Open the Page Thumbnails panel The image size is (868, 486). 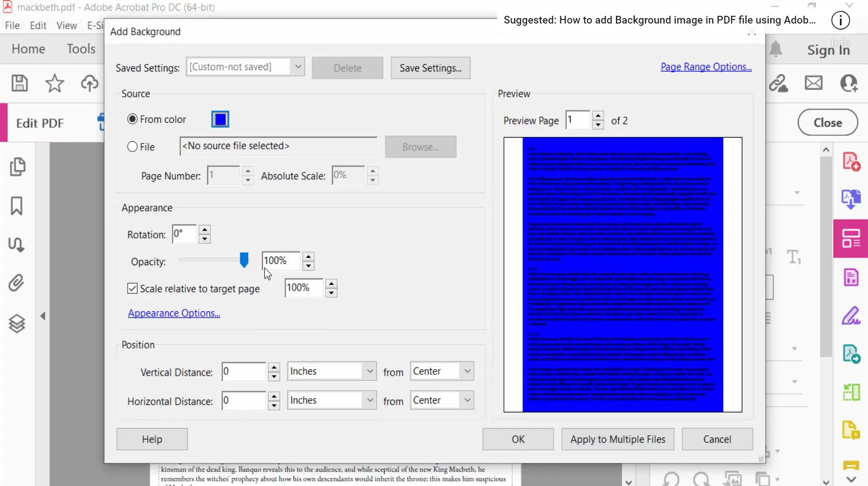pos(18,167)
